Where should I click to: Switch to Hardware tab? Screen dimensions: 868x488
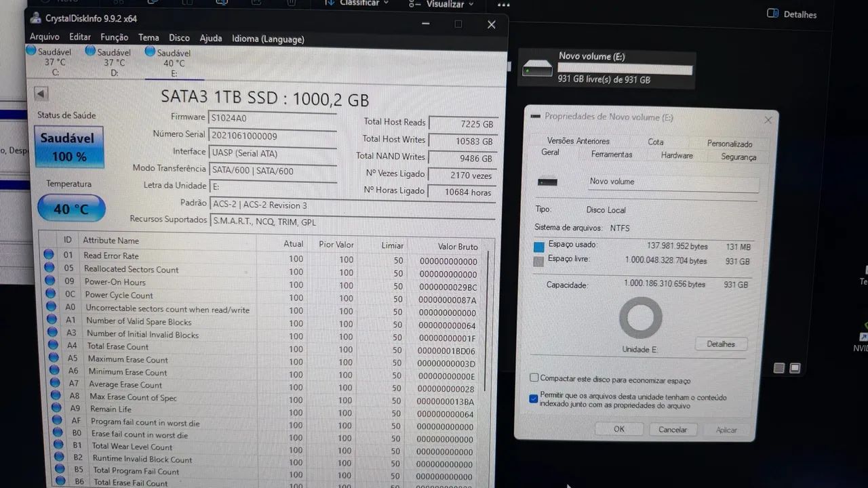pyautogui.click(x=677, y=156)
